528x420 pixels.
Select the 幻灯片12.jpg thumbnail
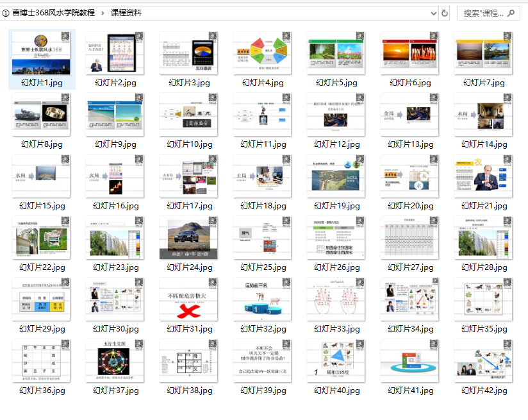(336, 115)
